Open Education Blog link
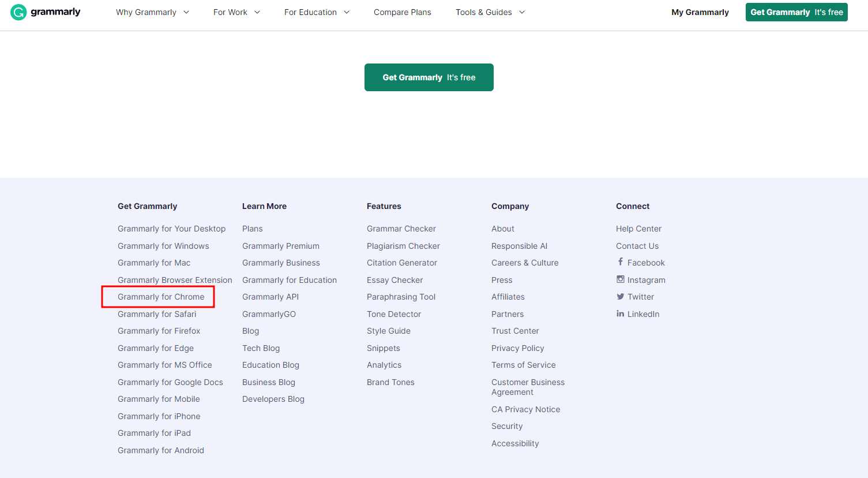The height and width of the screenshot is (478, 868). [270, 365]
